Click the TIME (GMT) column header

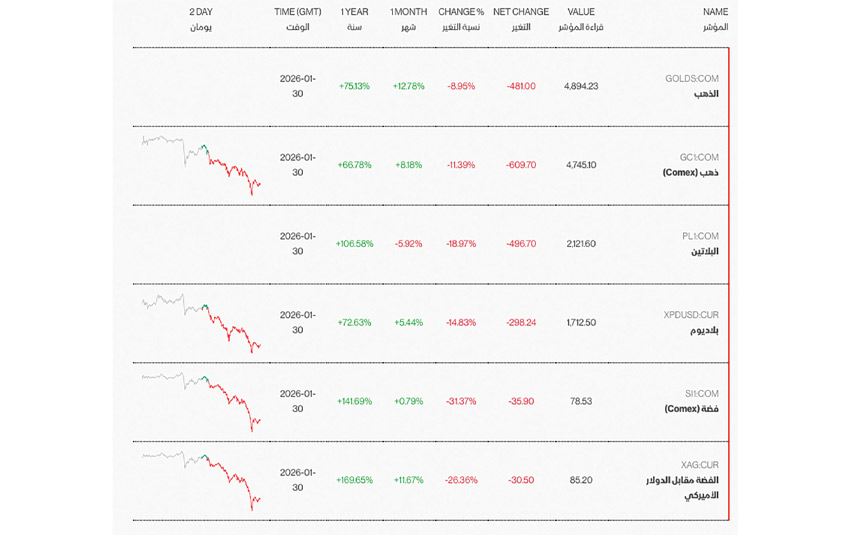(x=298, y=12)
